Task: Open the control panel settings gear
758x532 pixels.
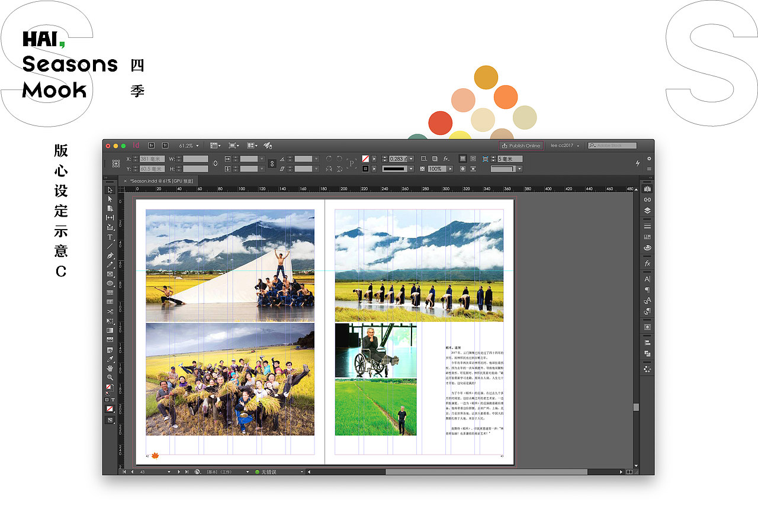Action: (650, 159)
